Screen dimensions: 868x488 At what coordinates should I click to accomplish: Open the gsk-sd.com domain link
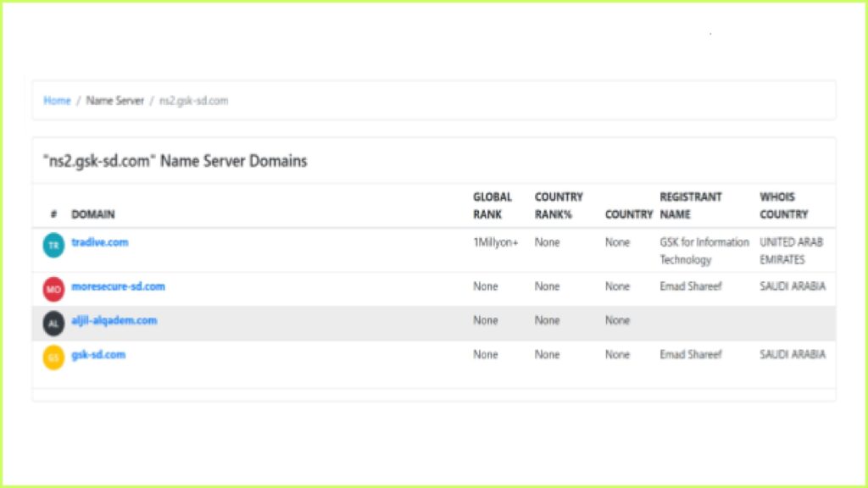[98, 355]
